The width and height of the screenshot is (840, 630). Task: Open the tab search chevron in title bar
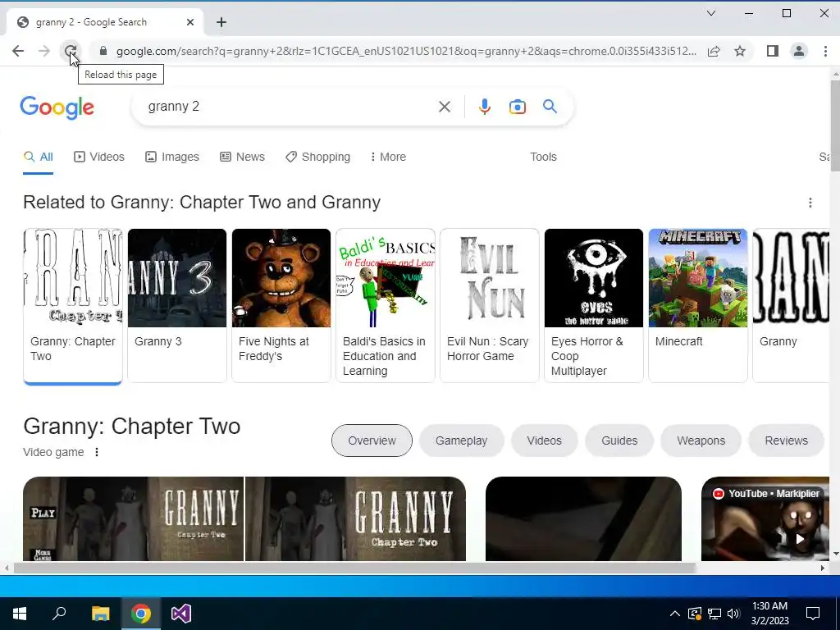[711, 13]
